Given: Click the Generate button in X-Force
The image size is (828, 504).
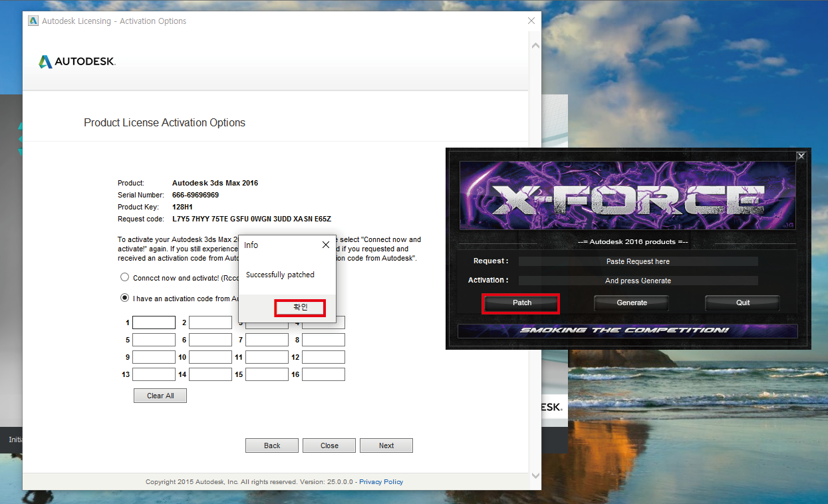Looking at the screenshot, I should tap(632, 303).
